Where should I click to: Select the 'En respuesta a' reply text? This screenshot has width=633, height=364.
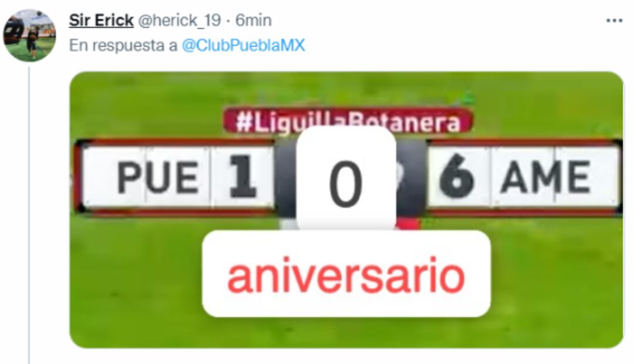(x=123, y=46)
